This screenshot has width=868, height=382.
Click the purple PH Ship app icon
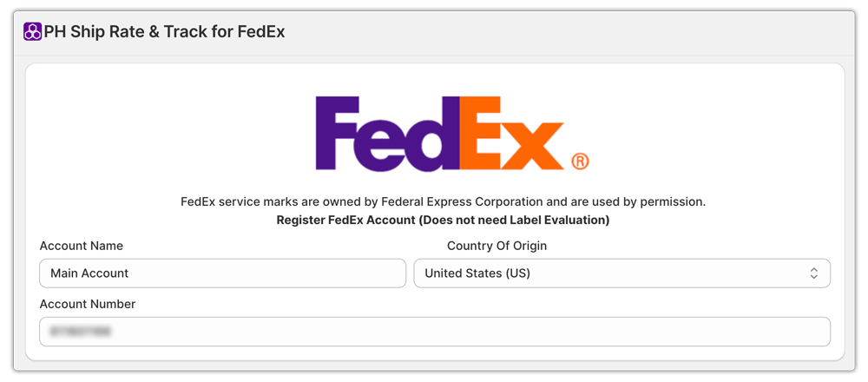[32, 32]
